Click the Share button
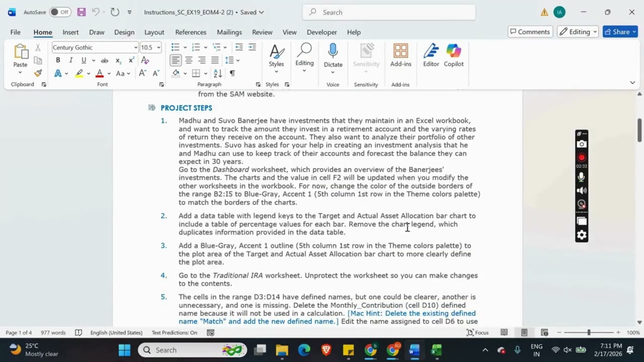Screen dimensions: 644x362 click(x=620, y=32)
